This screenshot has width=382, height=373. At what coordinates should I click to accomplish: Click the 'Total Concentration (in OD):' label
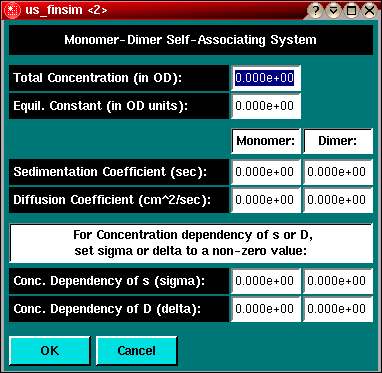click(119, 78)
